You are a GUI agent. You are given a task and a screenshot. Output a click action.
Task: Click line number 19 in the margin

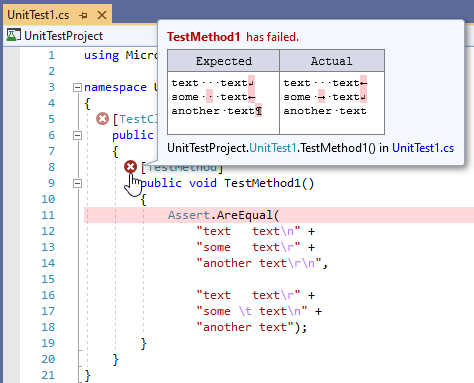click(48, 343)
